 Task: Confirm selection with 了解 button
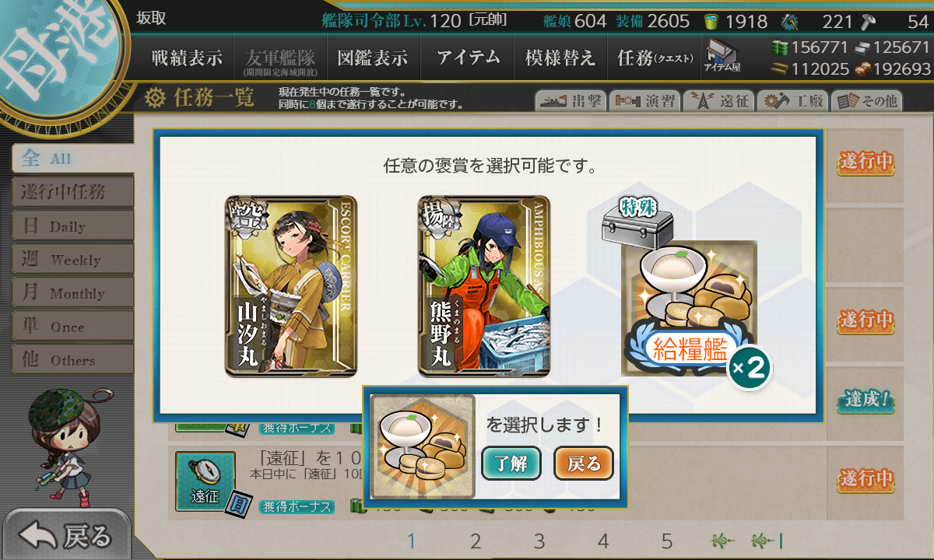[511, 464]
